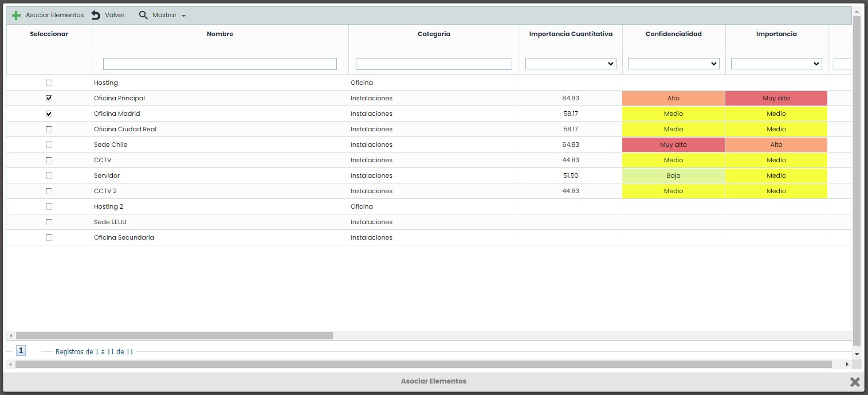This screenshot has height=395, width=868.
Task: Click the right arrow of horizontal scrollbar
Action: 847,364
